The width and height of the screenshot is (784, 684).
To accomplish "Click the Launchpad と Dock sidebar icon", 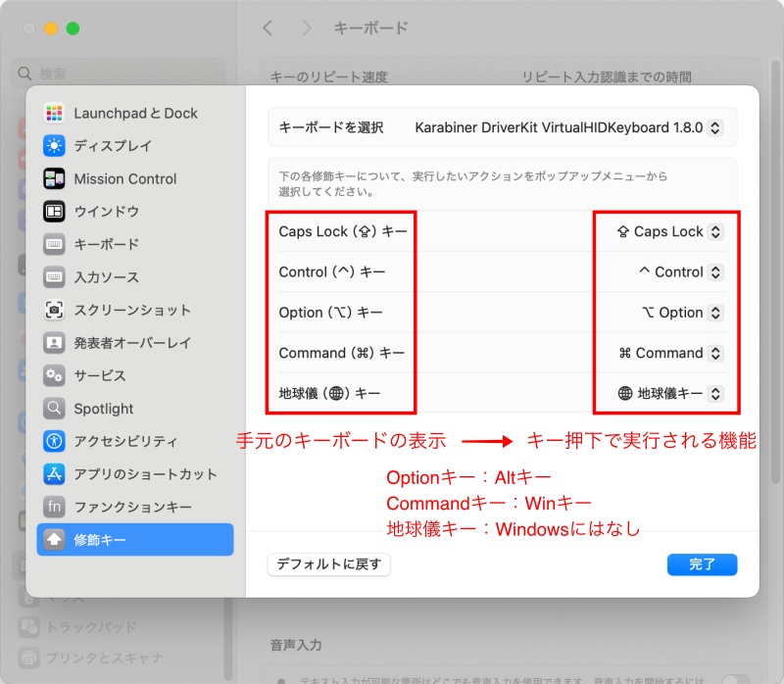I will point(55,114).
